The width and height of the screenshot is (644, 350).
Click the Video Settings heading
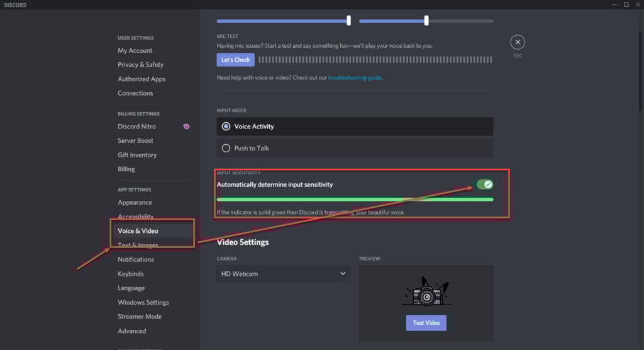click(243, 242)
